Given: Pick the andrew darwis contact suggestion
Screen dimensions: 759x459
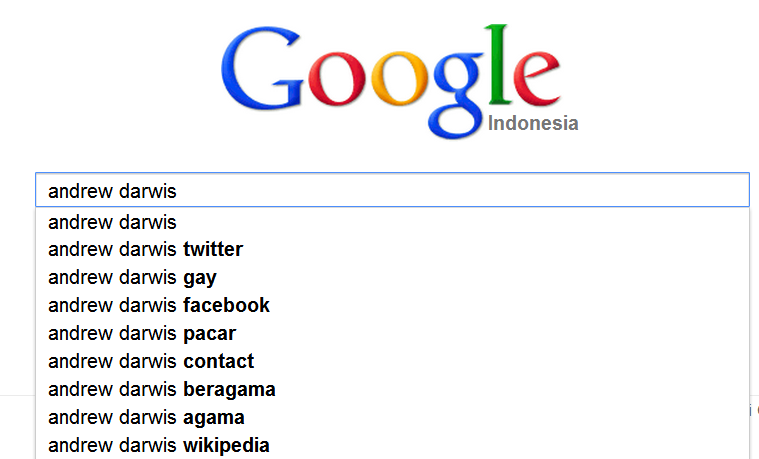Looking at the screenshot, I should pos(393,361).
